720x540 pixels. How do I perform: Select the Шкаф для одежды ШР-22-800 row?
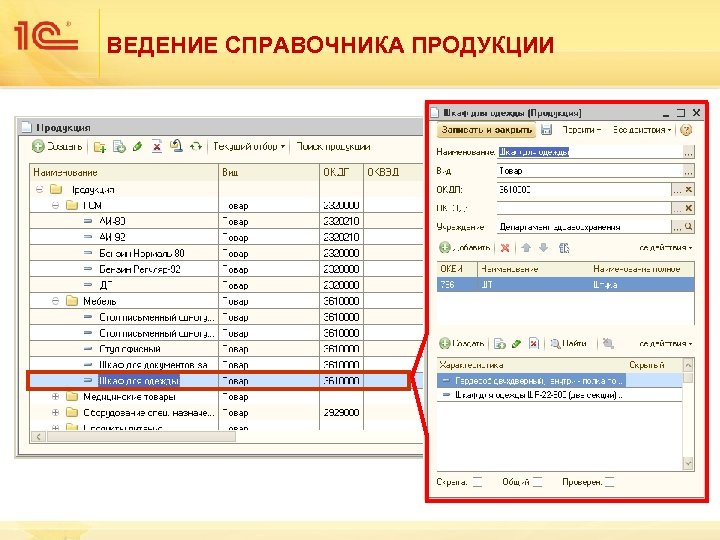(x=559, y=395)
